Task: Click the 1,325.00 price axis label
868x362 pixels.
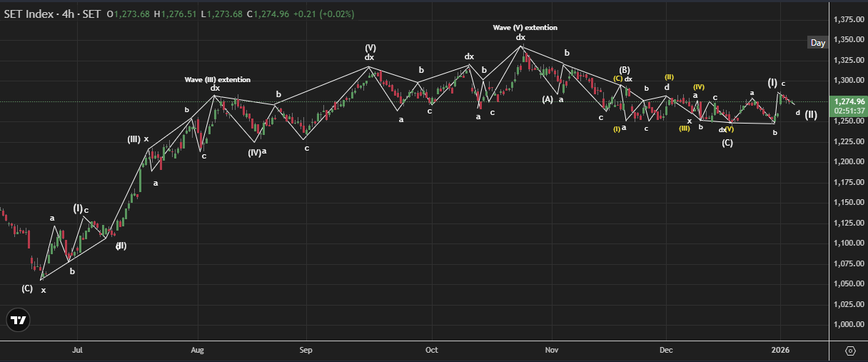Action: (848, 60)
